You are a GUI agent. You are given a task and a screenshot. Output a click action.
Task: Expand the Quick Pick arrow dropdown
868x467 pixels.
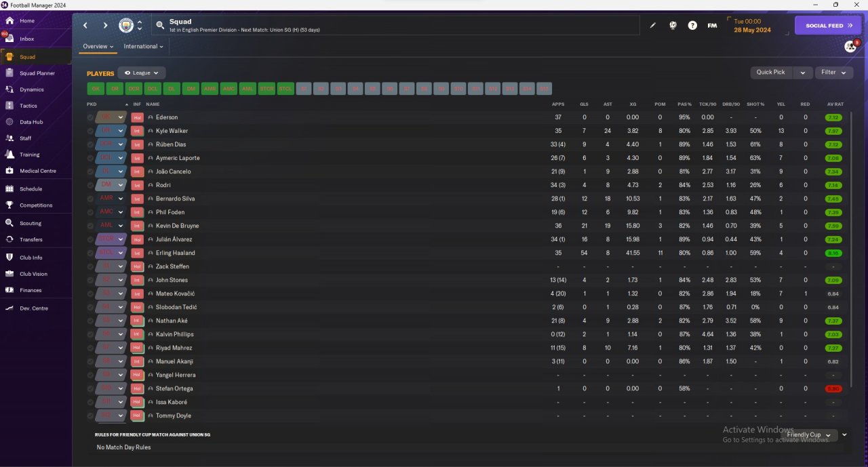(x=802, y=73)
